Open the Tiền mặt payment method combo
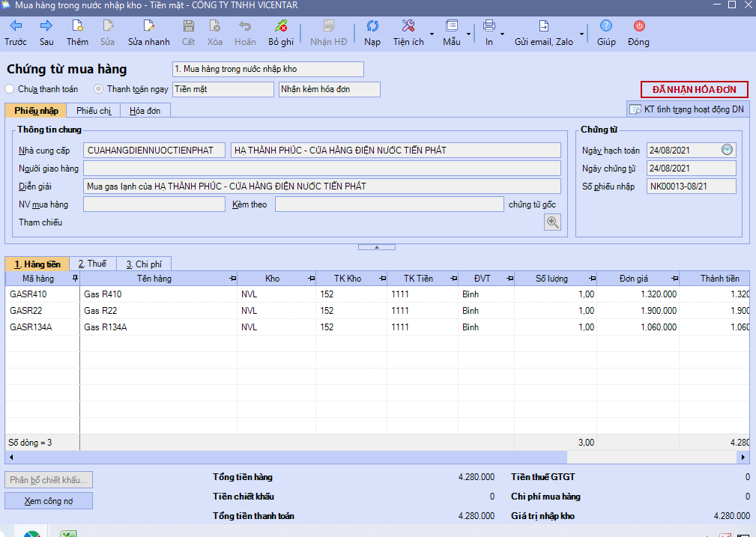The height and width of the screenshot is (537, 756). (x=223, y=89)
